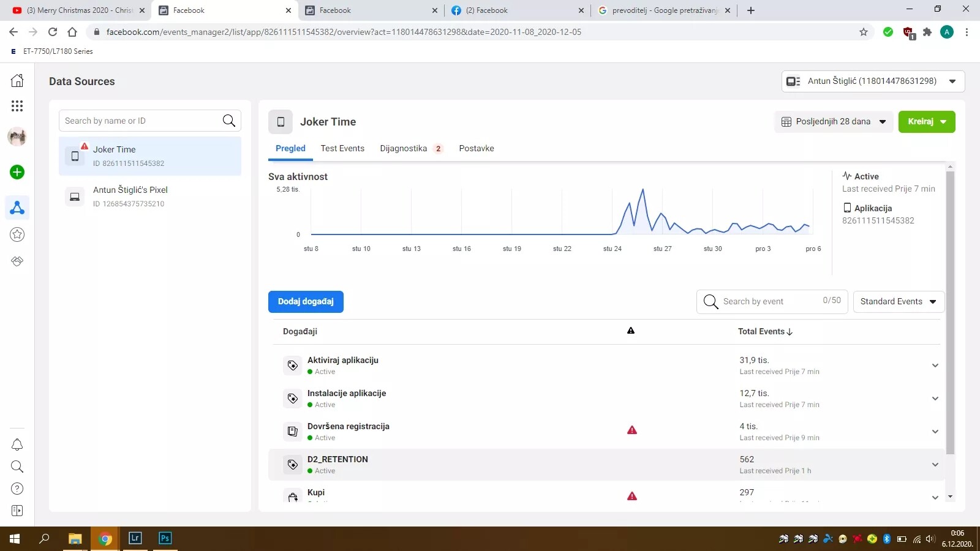The image size is (980, 551).
Task: Click the sidebar search magnifier icon
Action: pos(17,467)
